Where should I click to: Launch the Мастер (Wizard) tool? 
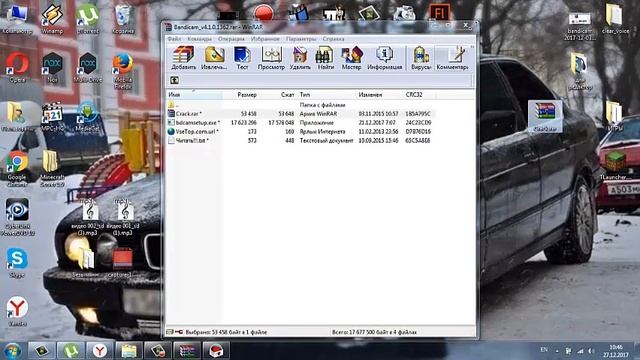(x=351, y=58)
